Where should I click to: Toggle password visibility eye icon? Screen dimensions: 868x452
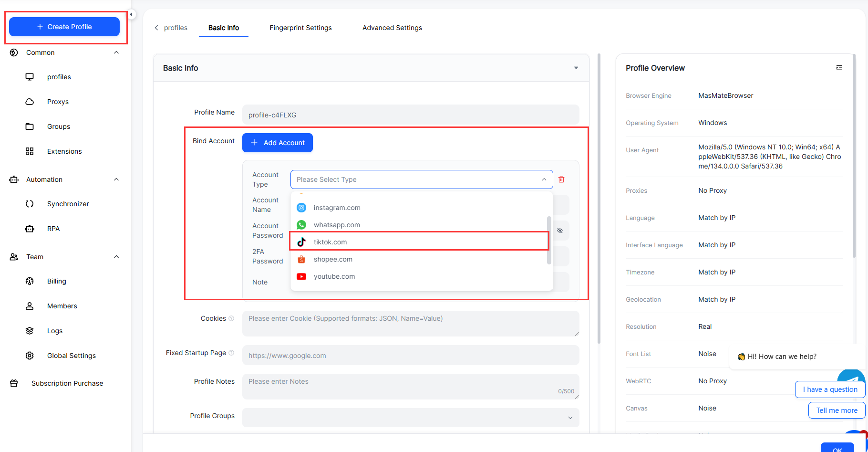pos(560,231)
